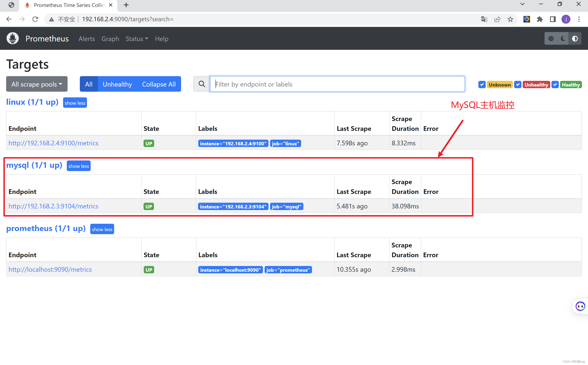Screen dimensions: 588x365
Task: Share this page icon
Action: (497, 19)
